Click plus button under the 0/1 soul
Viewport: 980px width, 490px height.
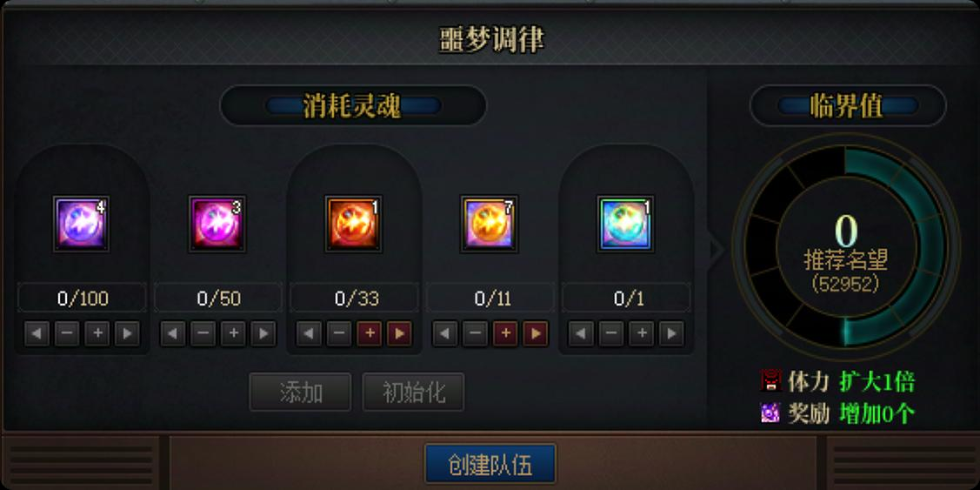641,333
